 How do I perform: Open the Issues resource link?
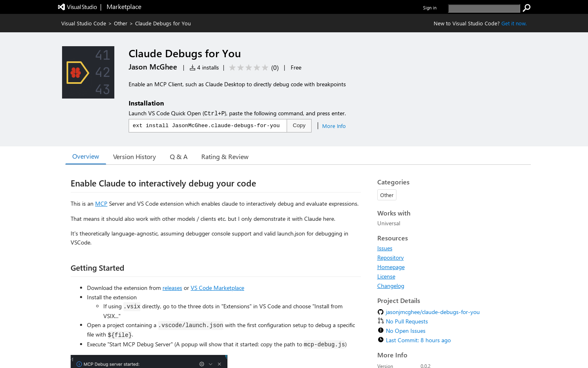coord(385,248)
